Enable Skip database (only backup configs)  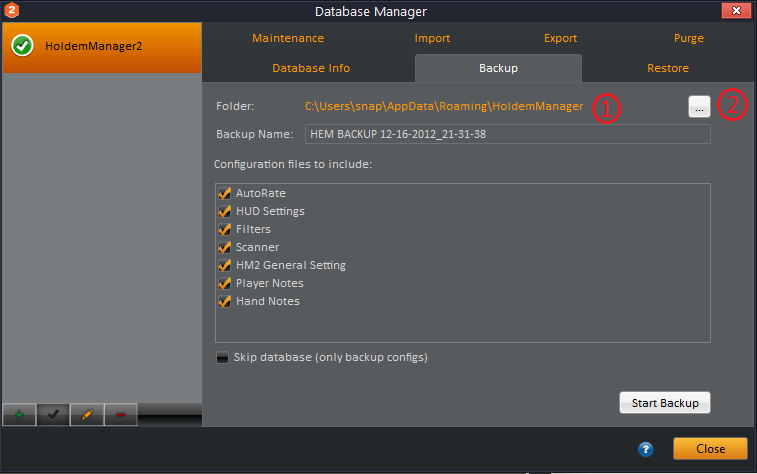coord(222,358)
